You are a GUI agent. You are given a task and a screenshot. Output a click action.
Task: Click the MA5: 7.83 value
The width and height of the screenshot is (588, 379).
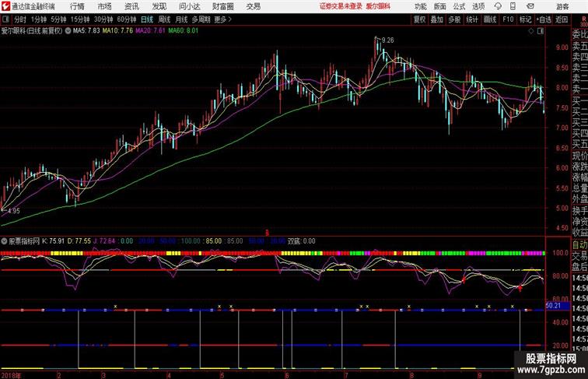86,31
